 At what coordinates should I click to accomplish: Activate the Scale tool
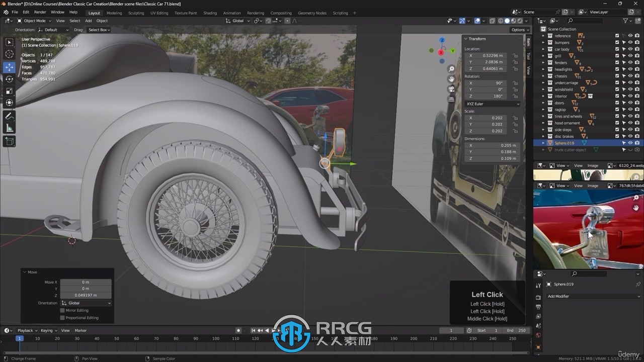pyautogui.click(x=9, y=91)
